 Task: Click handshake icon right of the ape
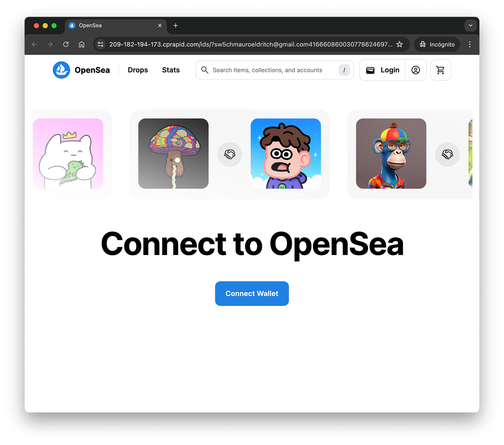click(x=447, y=154)
